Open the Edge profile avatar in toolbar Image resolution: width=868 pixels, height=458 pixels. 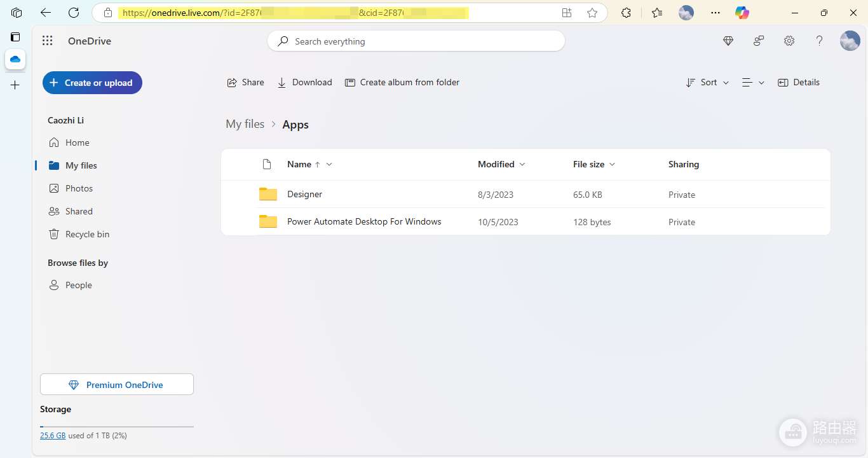(686, 13)
